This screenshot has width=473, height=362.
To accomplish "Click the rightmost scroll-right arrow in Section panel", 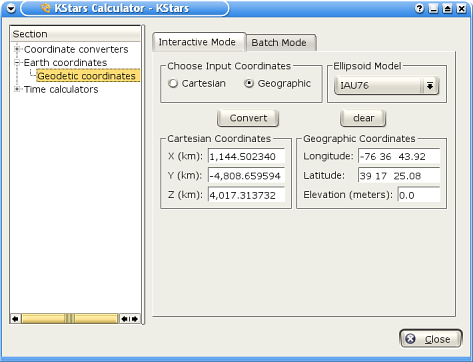I will pos(135,319).
